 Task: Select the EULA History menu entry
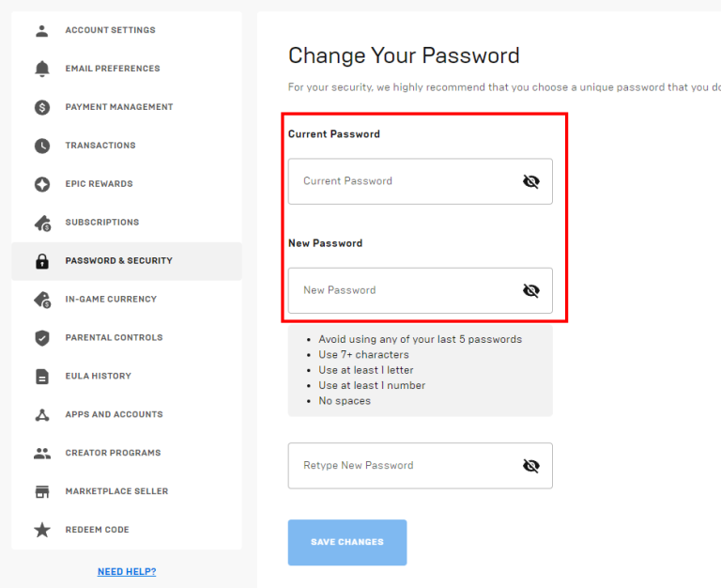tap(98, 376)
